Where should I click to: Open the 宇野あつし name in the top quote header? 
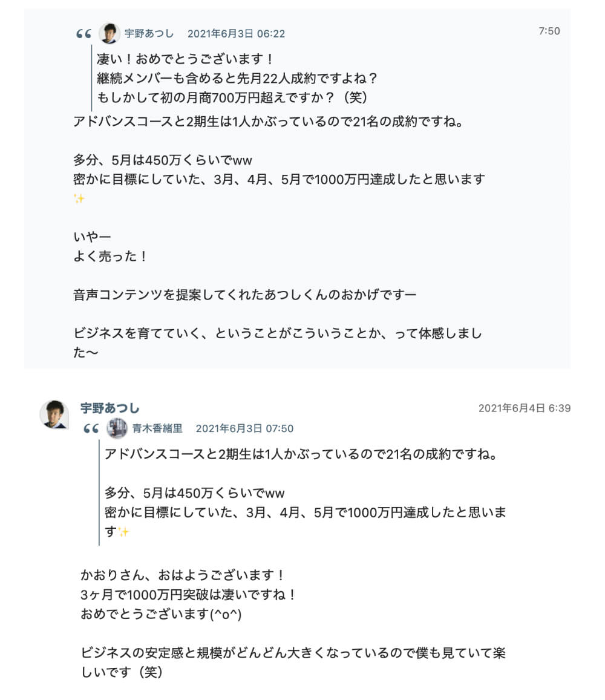(x=149, y=34)
